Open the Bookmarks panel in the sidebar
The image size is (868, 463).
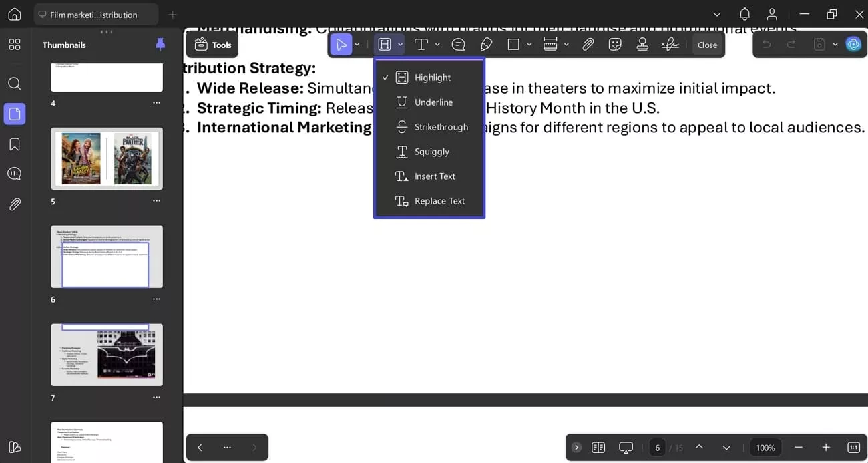[14, 142]
